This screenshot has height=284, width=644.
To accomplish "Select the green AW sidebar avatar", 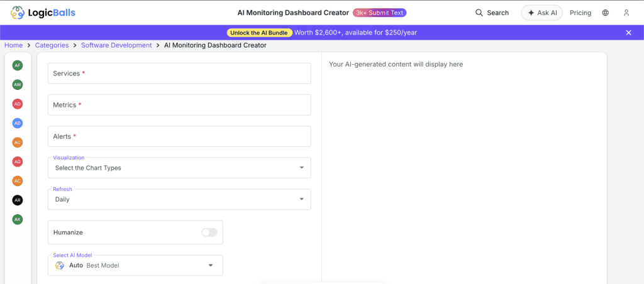I will point(18,84).
